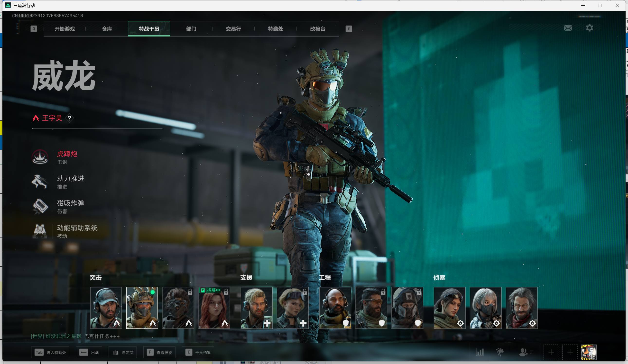This screenshot has width=628, height=364.
Task: Open settings gear in top bar
Action: 589,28
